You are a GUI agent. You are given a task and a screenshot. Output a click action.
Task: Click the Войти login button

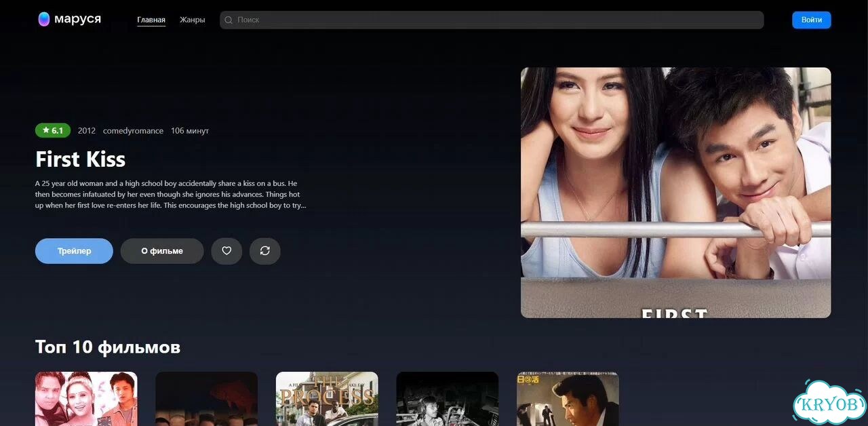[812, 20]
